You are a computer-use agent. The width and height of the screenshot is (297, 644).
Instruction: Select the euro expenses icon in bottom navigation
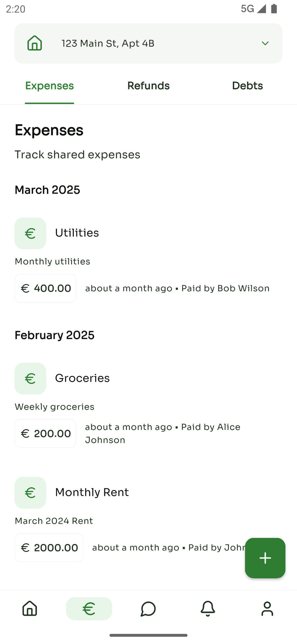point(89,608)
